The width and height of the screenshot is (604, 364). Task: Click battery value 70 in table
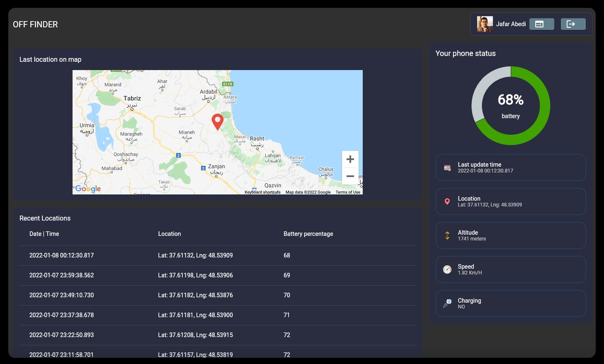pos(287,295)
